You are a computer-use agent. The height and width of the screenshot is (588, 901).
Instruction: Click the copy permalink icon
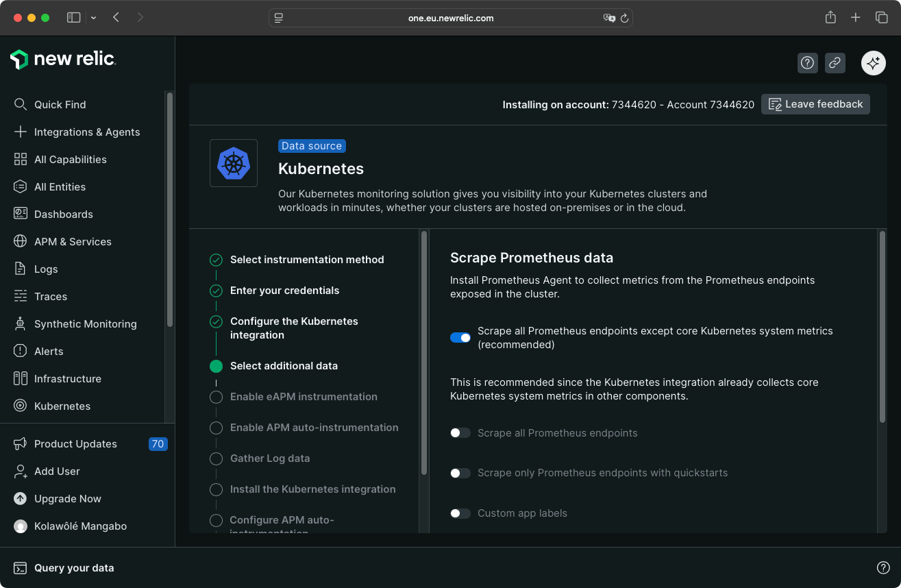point(835,62)
